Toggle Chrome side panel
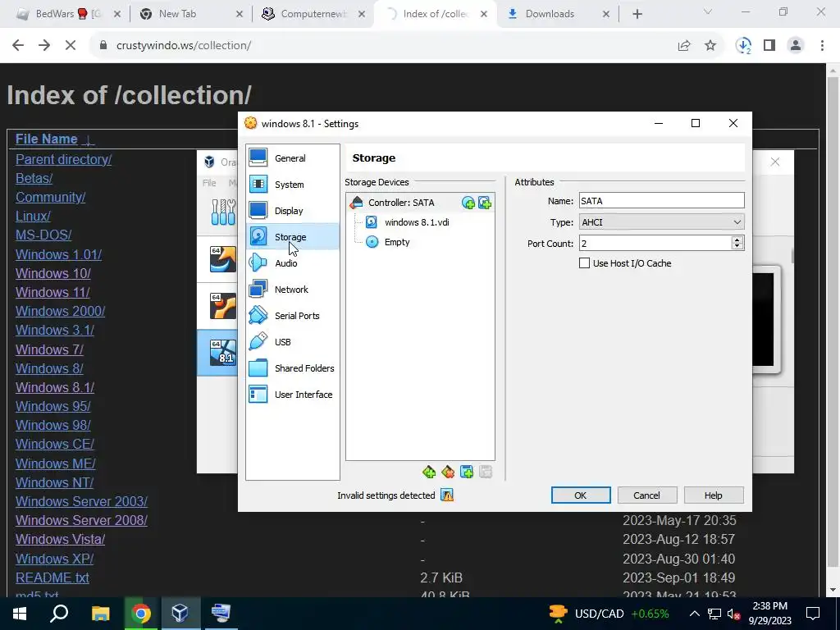The width and height of the screenshot is (840, 630). click(769, 46)
